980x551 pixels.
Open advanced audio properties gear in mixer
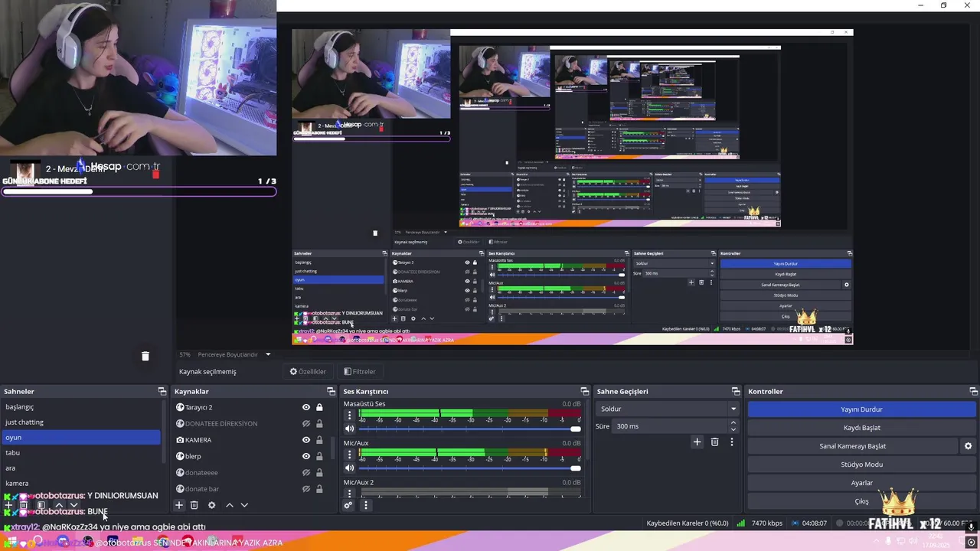click(348, 505)
